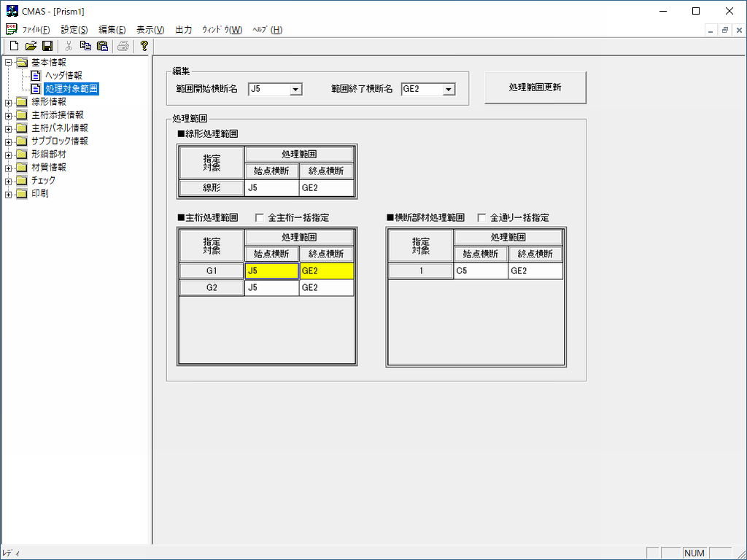Open the 範囲終了横断名 dropdown
This screenshot has width=747, height=560.
(448, 89)
